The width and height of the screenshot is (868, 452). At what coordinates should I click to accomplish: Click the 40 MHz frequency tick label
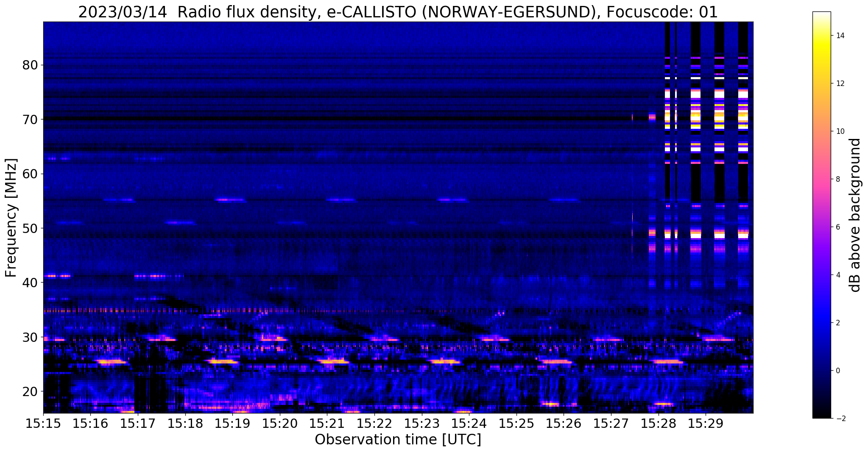pos(30,283)
